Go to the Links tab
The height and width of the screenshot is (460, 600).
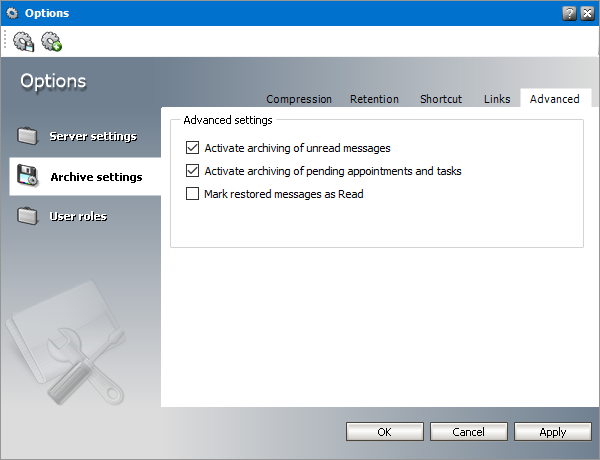(x=497, y=99)
